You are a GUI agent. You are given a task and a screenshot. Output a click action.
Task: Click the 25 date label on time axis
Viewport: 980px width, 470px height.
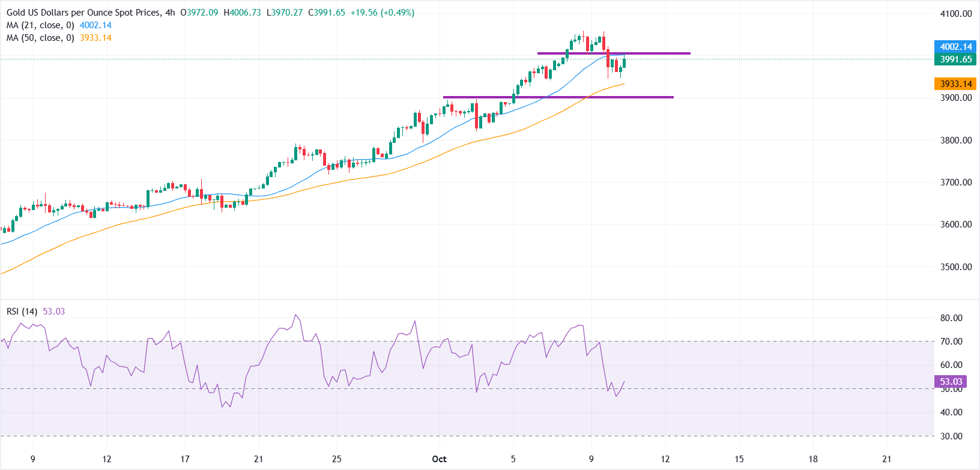337,459
